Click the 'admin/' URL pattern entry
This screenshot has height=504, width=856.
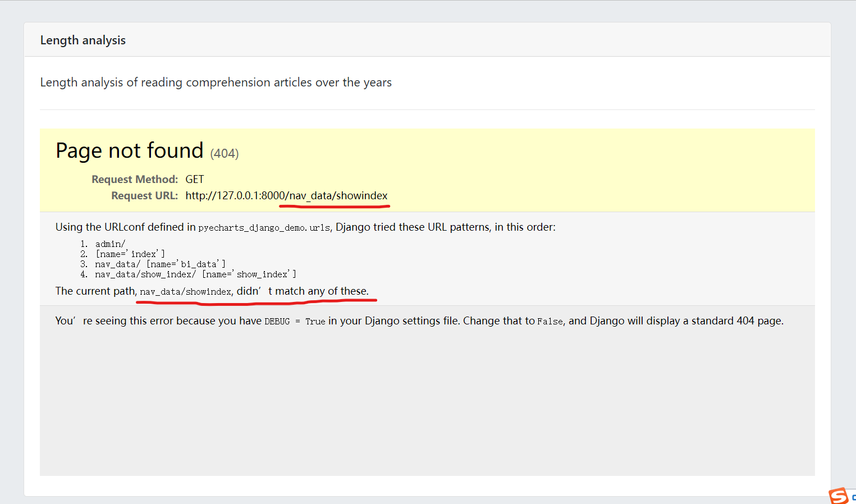pyautogui.click(x=110, y=244)
